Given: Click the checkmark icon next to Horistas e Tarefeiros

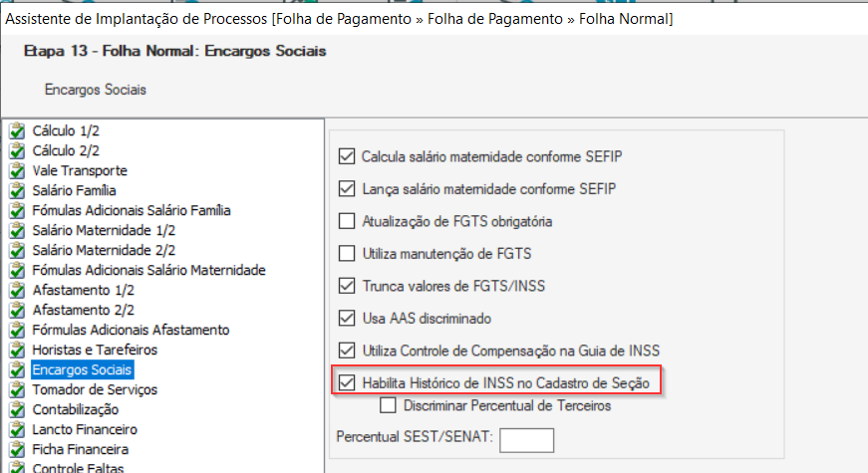Looking at the screenshot, I should pos(16,351).
